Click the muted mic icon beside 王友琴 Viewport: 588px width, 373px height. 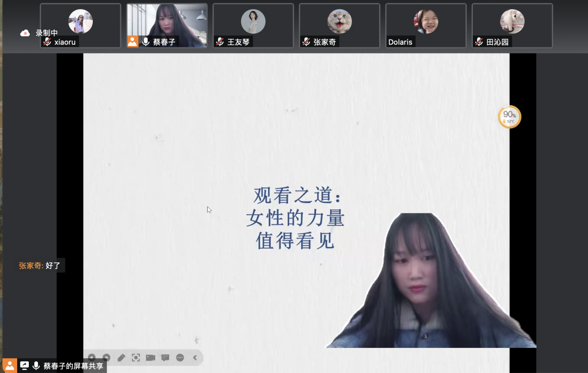click(220, 42)
